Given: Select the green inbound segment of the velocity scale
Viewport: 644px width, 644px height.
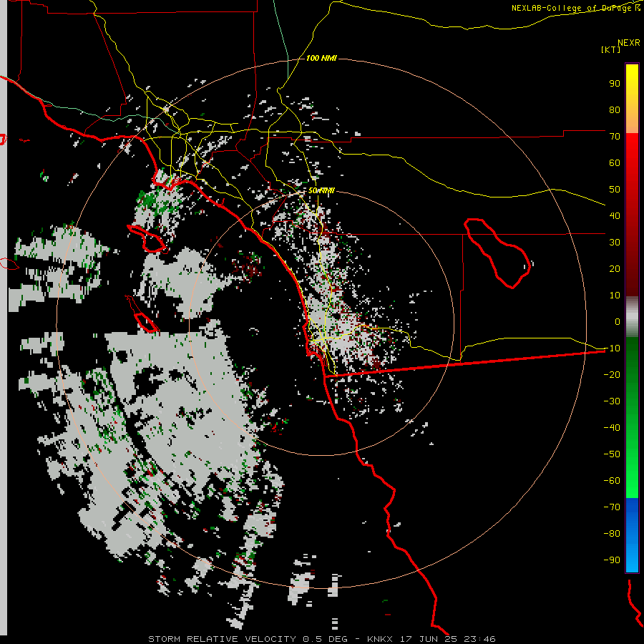Looking at the screenshot, I should pyautogui.click(x=632, y=418).
